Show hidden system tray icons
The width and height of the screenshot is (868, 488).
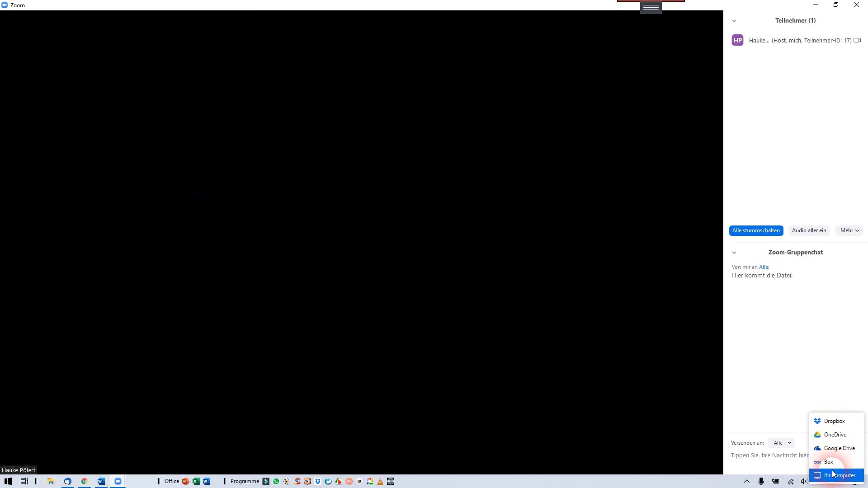747,481
